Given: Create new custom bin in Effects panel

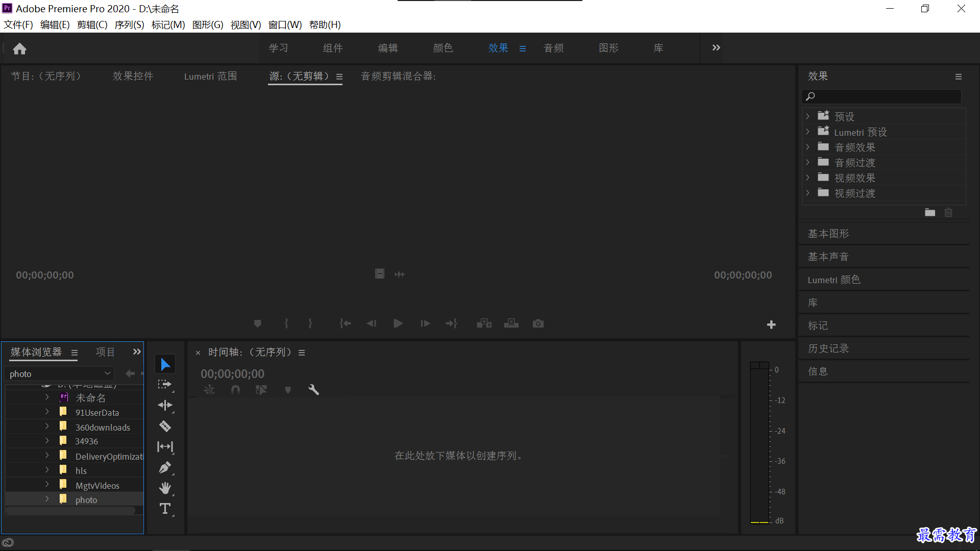Looking at the screenshot, I should (x=930, y=212).
